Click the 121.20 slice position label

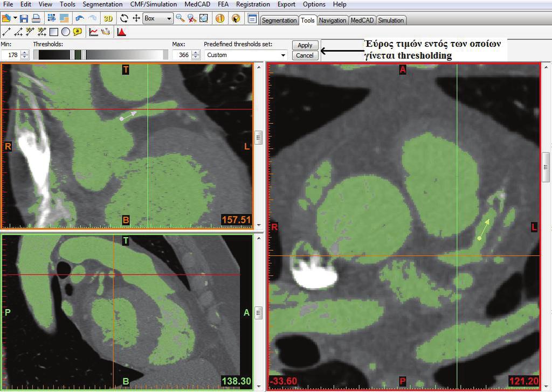pos(524,381)
